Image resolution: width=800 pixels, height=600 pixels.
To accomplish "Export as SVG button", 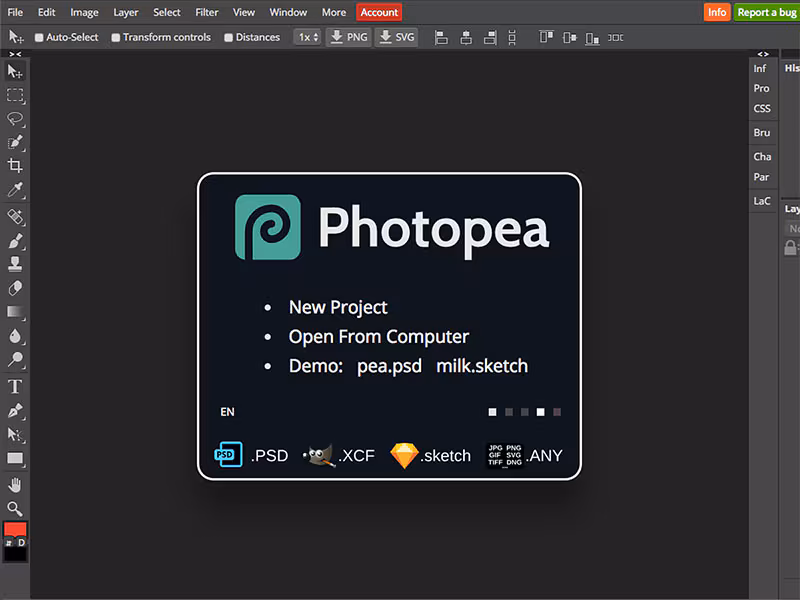I will click(x=397, y=37).
